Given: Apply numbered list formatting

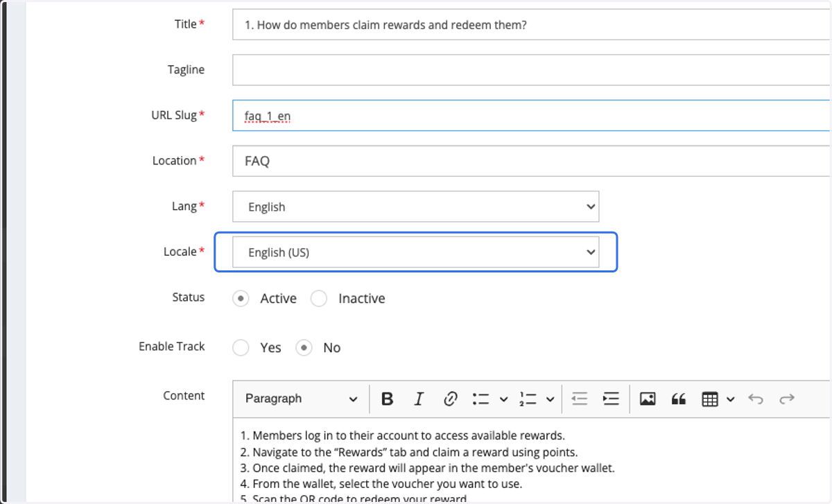Looking at the screenshot, I should tap(528, 399).
